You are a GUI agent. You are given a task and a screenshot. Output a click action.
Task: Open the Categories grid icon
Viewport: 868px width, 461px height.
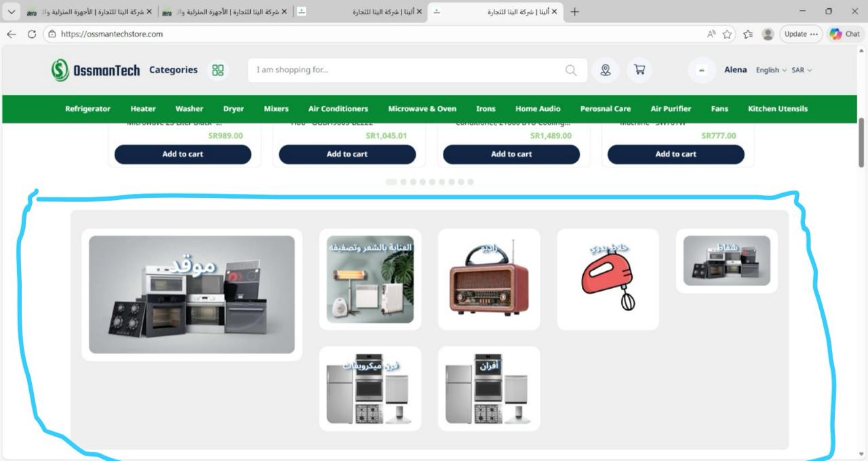pos(218,71)
